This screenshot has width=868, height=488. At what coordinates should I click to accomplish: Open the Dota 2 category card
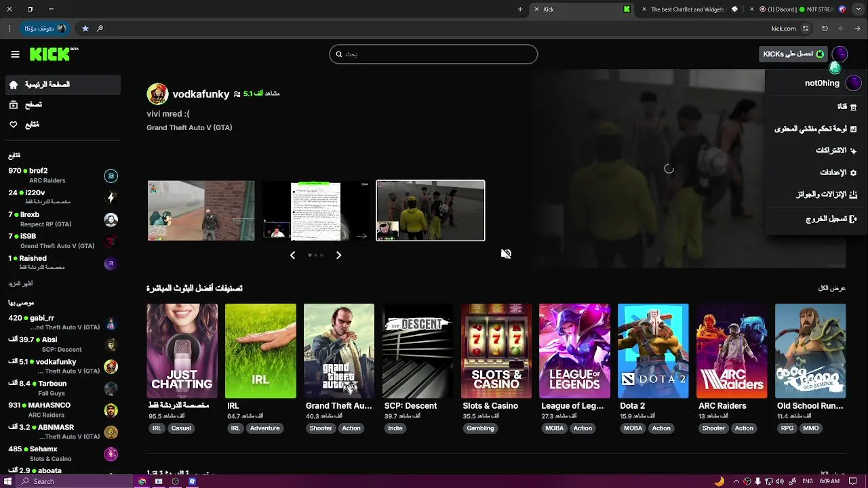(x=653, y=351)
